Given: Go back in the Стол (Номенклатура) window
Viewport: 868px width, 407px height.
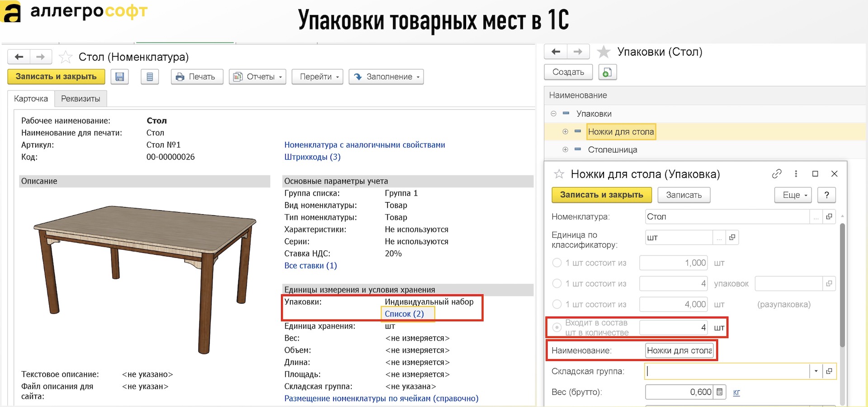Looking at the screenshot, I should coord(19,57).
